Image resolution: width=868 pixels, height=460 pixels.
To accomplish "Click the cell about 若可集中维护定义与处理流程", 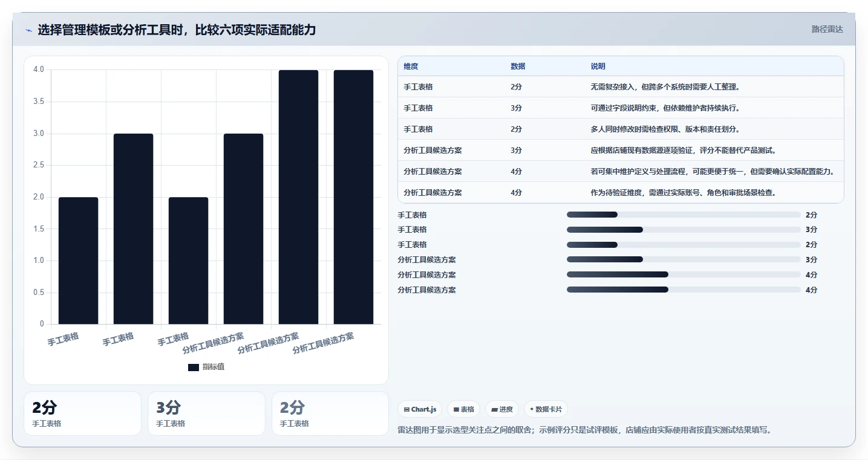I will point(713,171).
